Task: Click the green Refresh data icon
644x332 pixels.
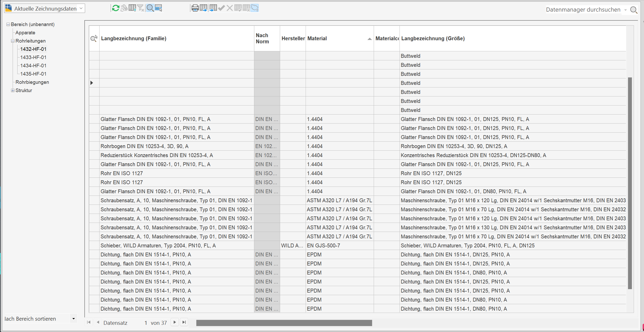Action: 115,8
